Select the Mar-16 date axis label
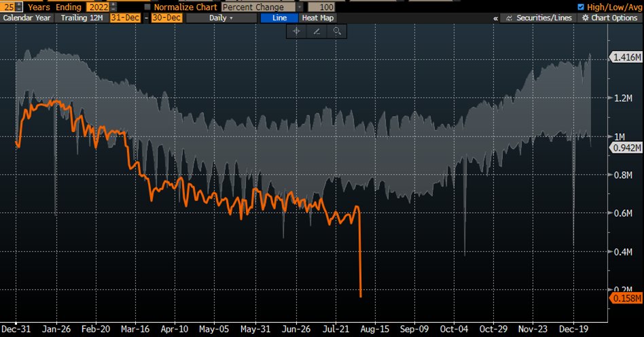Screen dimensions: 644x337 135,329
